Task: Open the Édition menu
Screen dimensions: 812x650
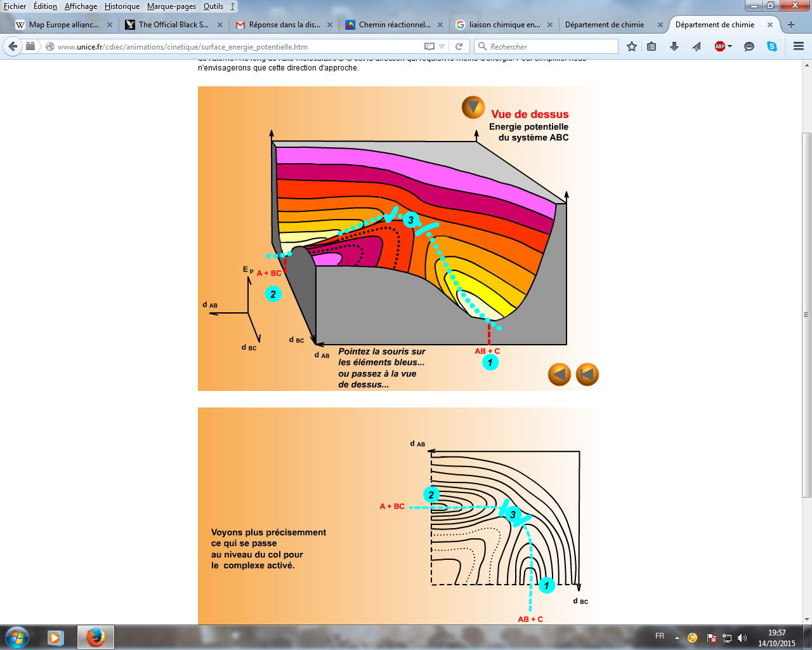Action: click(x=45, y=6)
